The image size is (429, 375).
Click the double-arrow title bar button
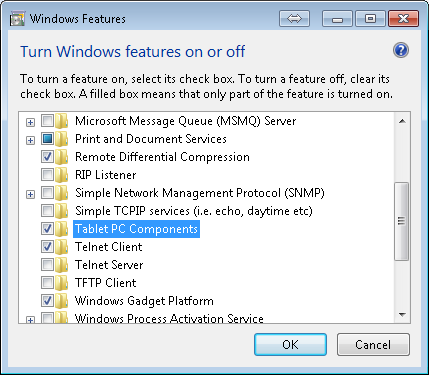pos(294,18)
